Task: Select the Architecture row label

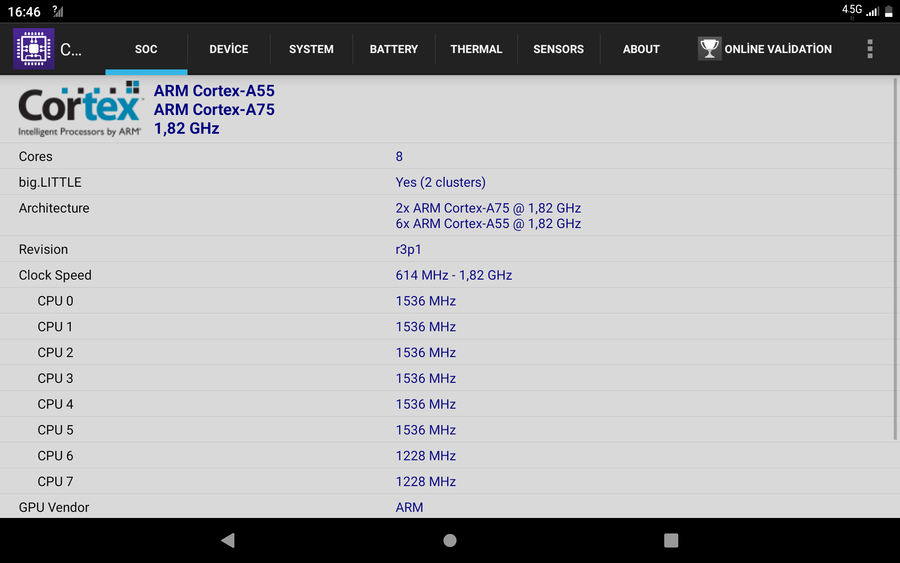Action: coord(54,208)
